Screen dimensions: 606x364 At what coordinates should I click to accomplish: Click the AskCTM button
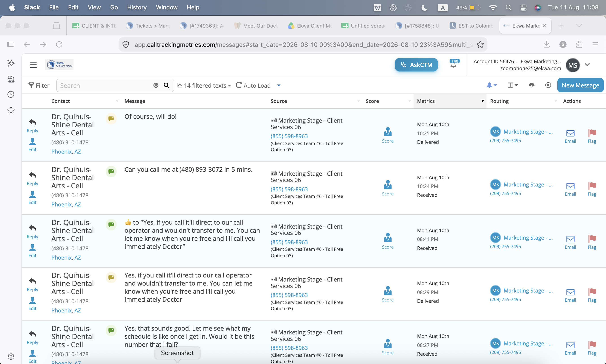(416, 65)
